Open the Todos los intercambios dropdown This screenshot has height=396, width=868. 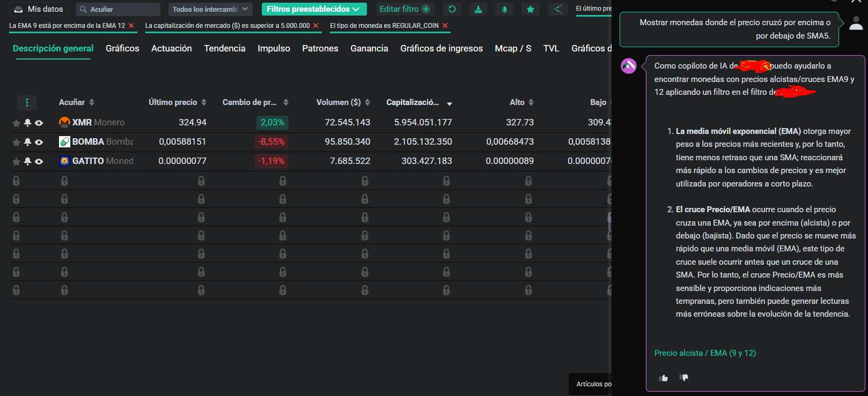click(x=210, y=9)
